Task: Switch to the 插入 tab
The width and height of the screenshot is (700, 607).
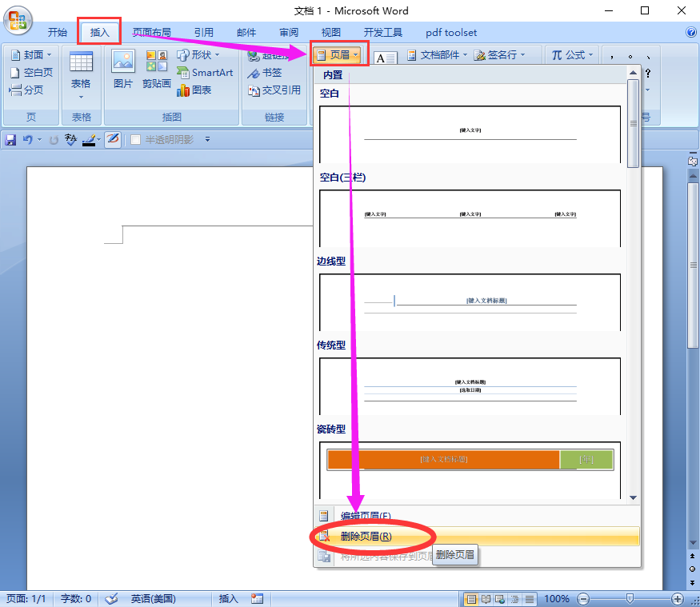Action: coord(99,33)
